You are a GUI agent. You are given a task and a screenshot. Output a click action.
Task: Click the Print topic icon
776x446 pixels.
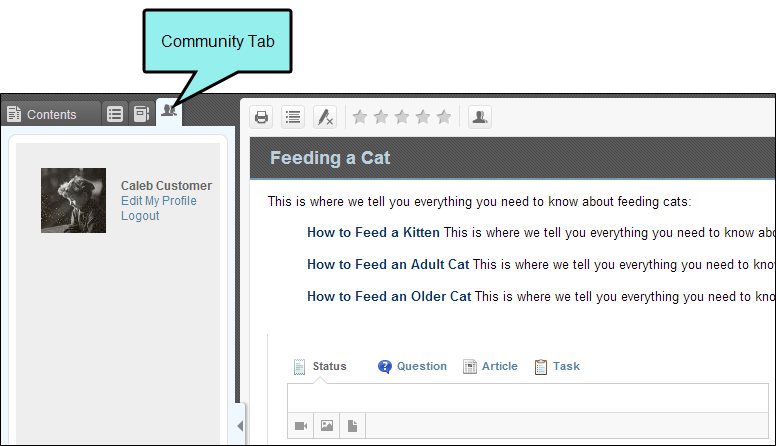261,117
